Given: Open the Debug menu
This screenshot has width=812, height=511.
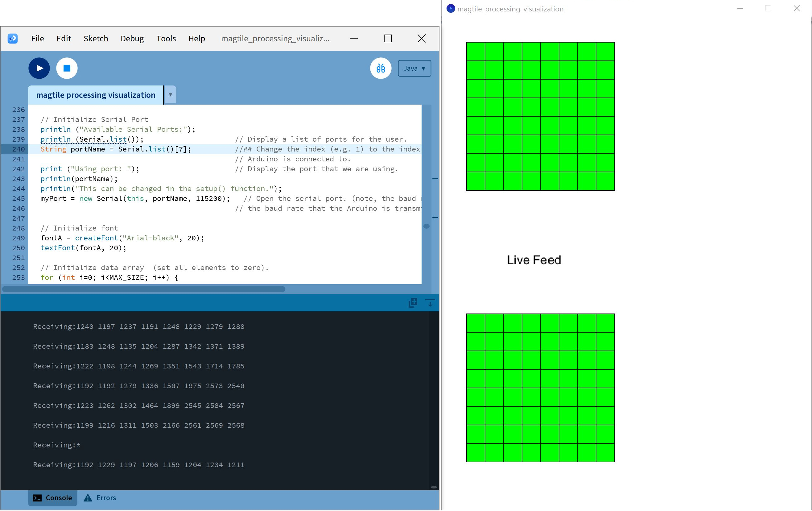Looking at the screenshot, I should (x=132, y=39).
